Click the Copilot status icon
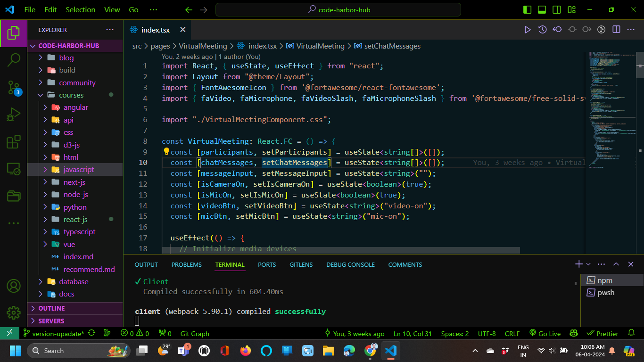Screen dimensions: 644x362 [574, 333]
